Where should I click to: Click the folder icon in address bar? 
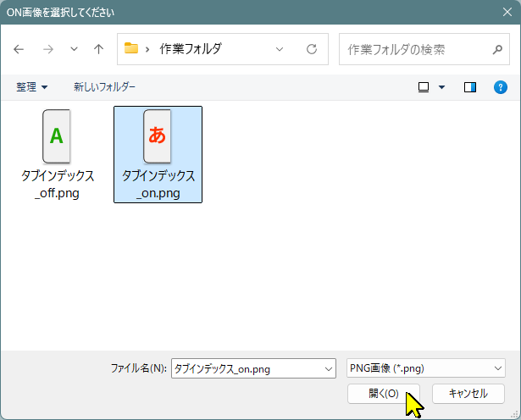[x=131, y=48]
